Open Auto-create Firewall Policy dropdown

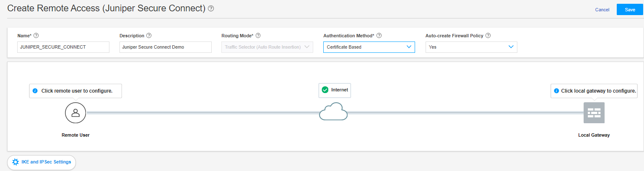point(471,47)
